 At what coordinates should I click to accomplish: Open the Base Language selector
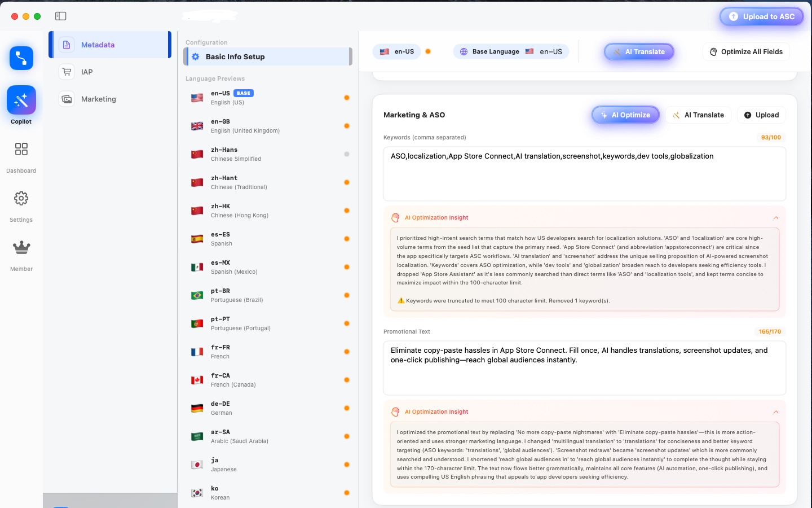pos(511,51)
